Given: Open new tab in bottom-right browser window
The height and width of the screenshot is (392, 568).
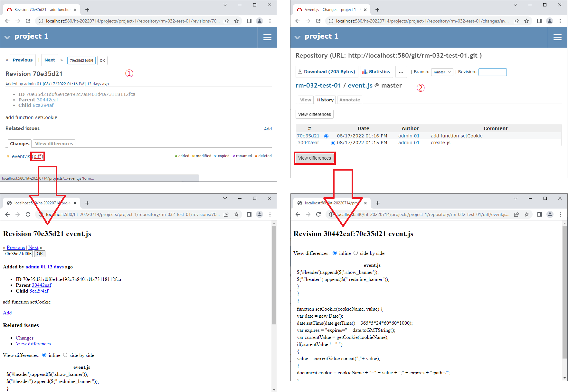Looking at the screenshot, I should (378, 203).
